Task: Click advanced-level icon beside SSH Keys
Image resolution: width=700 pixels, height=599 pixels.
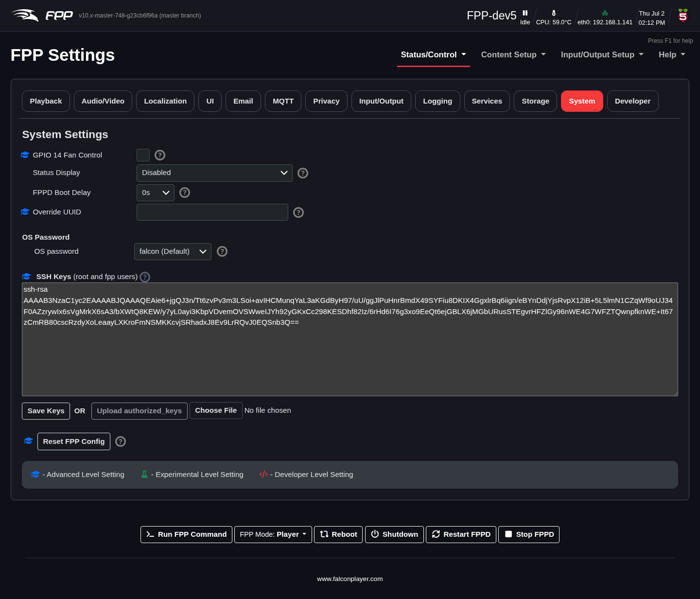Action: pyautogui.click(x=27, y=276)
